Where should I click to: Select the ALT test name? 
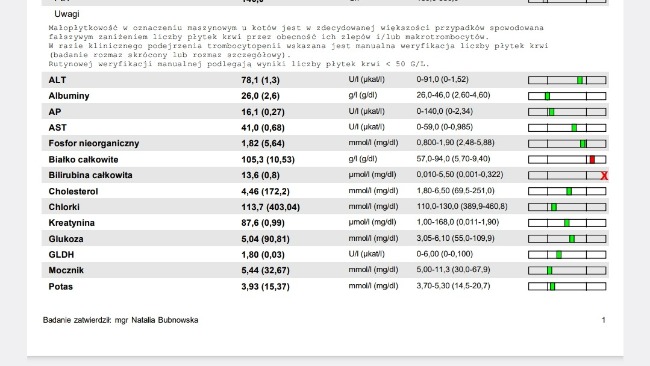coord(57,80)
